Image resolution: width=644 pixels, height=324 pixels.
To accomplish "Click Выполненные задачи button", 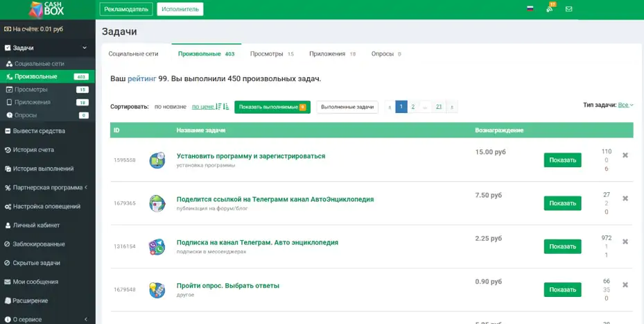I will pos(347,107).
